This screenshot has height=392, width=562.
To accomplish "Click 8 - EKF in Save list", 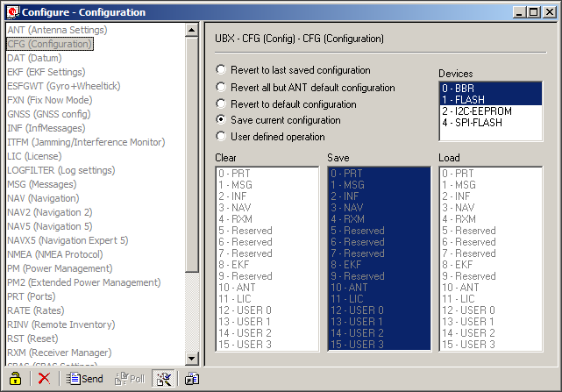I will (380, 265).
